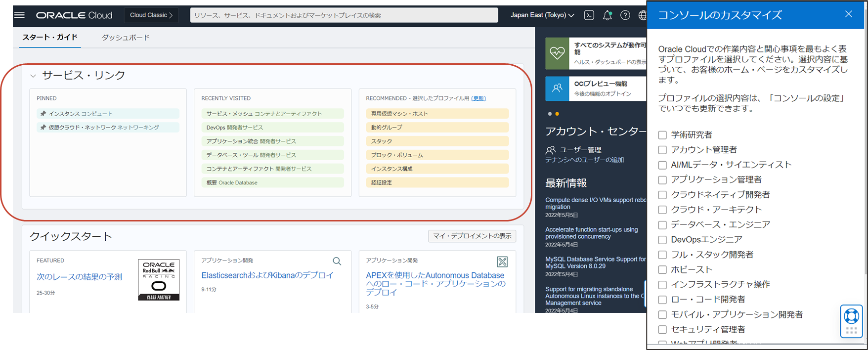Open recommended 専用仮想マシン・ホスト link
868x350 pixels.
[x=437, y=114]
